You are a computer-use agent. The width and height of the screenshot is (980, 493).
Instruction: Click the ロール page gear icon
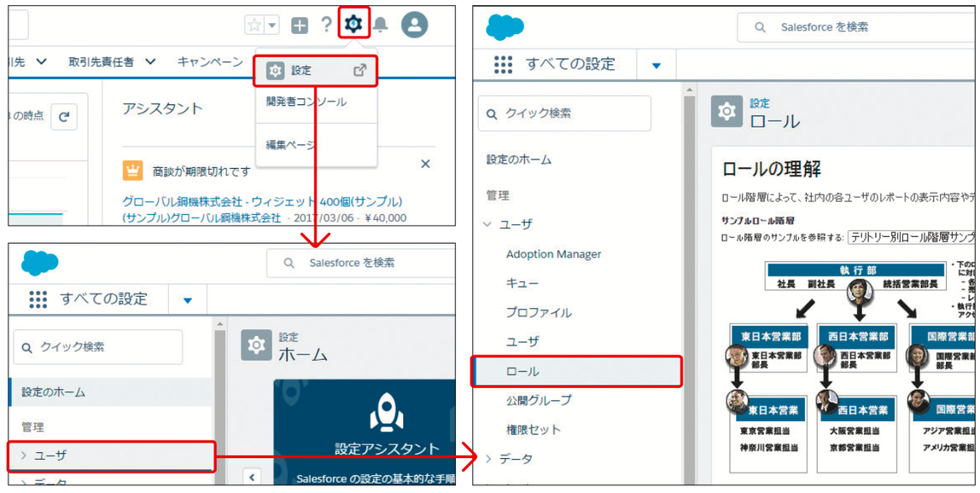pos(726,112)
